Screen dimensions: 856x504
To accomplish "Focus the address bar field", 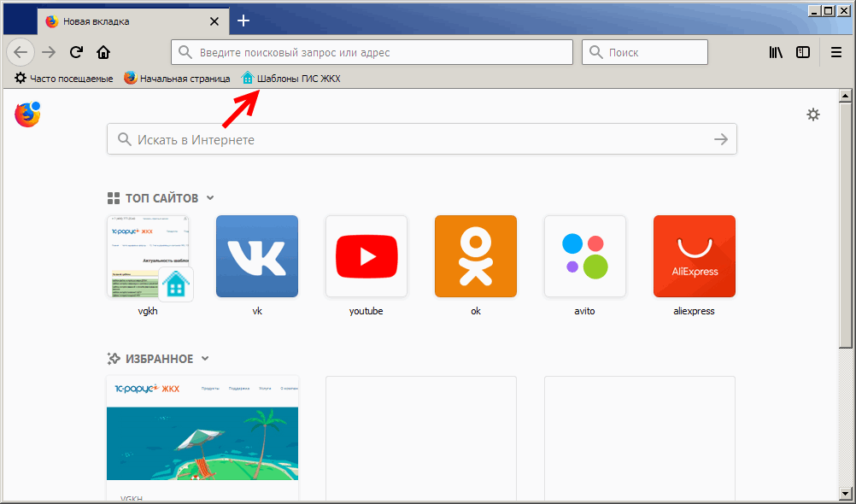I will pyautogui.click(x=372, y=52).
